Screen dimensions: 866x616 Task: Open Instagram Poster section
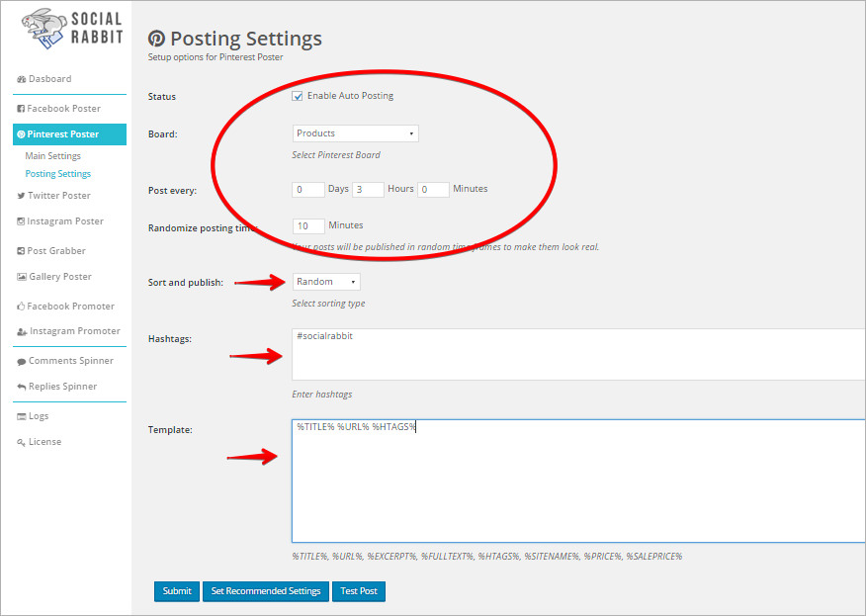65,221
